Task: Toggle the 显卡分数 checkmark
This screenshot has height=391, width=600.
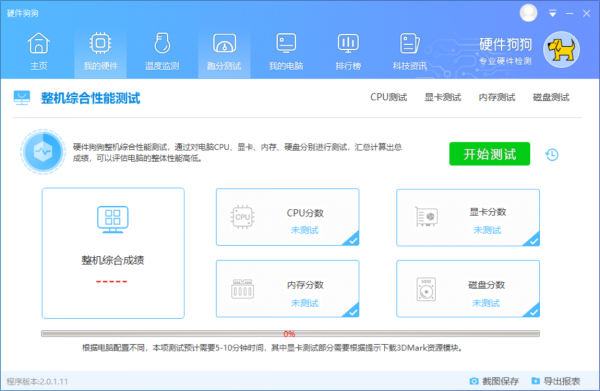Action: [x=532, y=239]
